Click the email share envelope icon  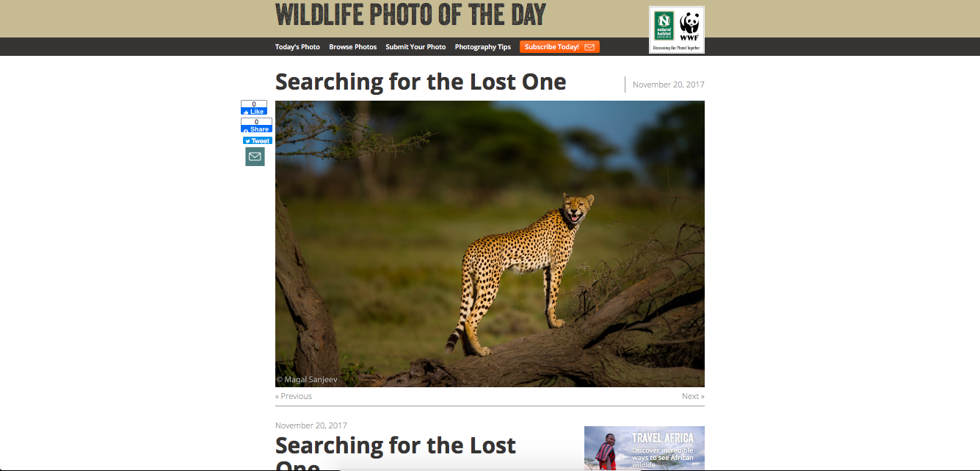pos(255,157)
